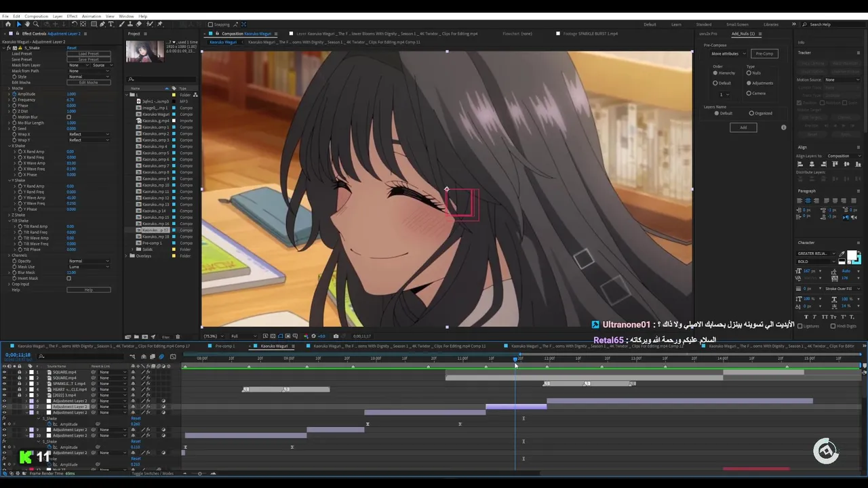
Task: Click center paragraph alignment icon
Action: pyautogui.click(x=808, y=201)
